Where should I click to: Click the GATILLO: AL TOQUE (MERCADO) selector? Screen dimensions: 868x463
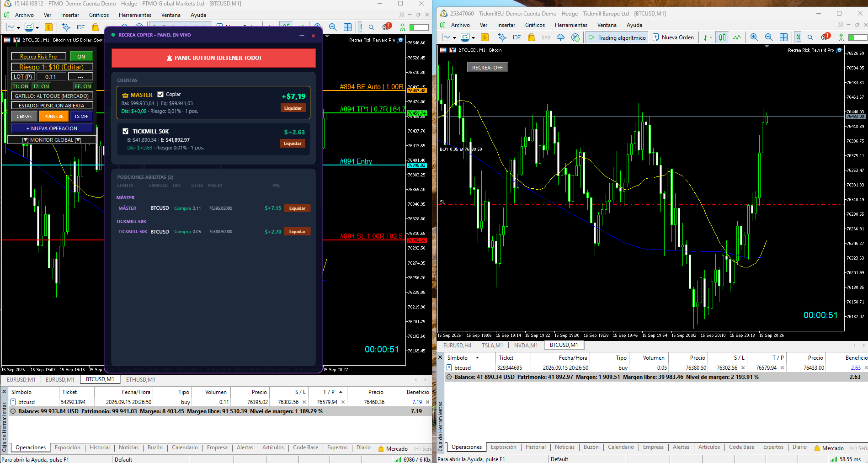52,96
